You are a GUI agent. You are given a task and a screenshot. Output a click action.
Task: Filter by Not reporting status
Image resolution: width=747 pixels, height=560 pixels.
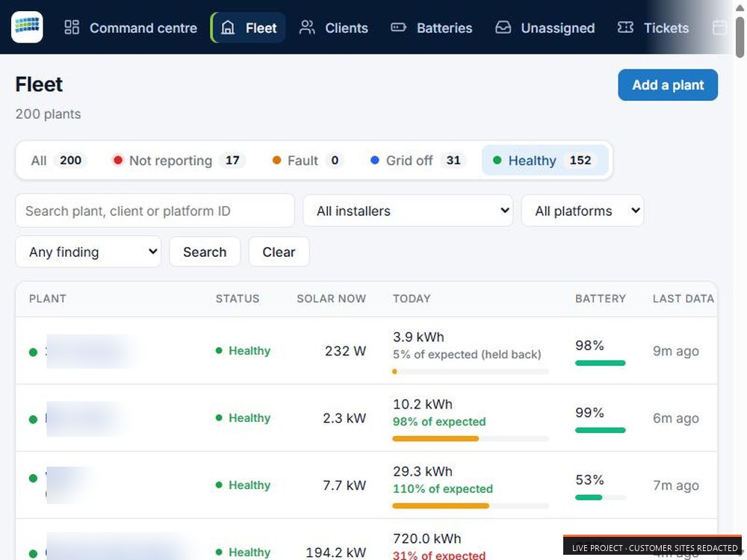[179, 161]
